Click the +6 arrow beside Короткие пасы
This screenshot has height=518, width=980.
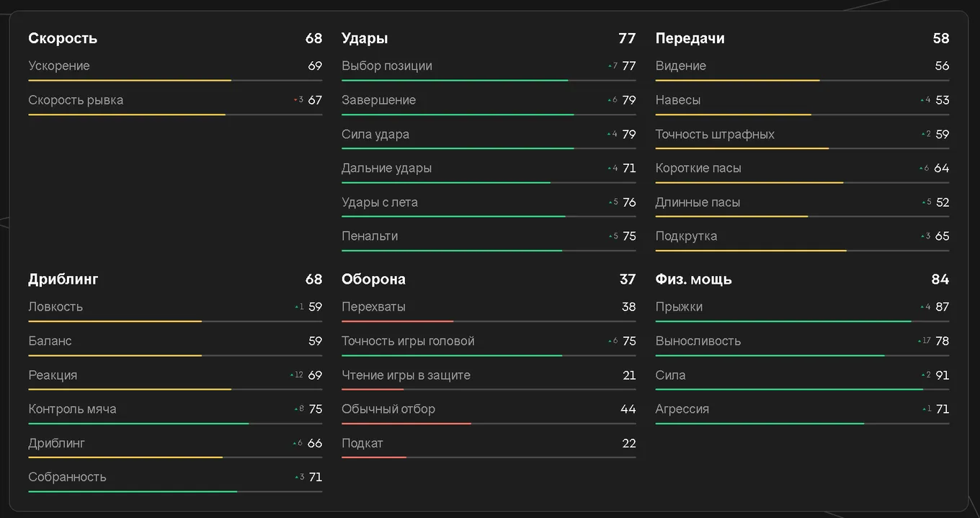pyautogui.click(x=922, y=169)
